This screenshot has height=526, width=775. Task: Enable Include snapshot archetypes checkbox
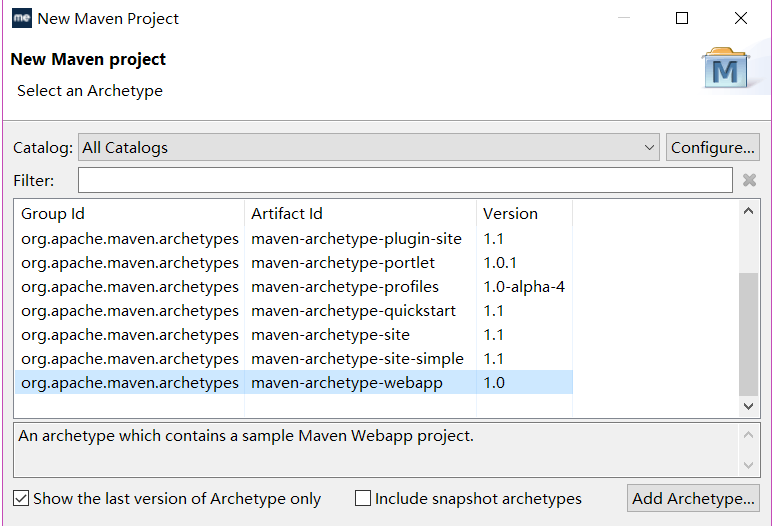pos(363,498)
